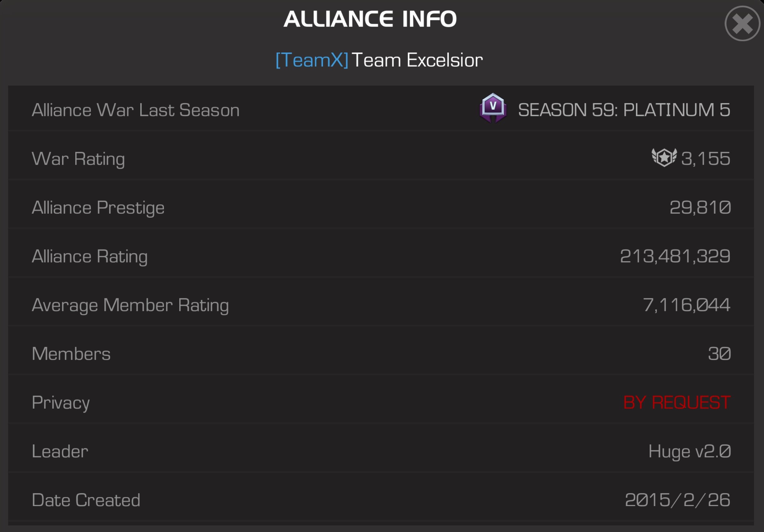Click the Season 59: Platinum 5 text

(624, 110)
